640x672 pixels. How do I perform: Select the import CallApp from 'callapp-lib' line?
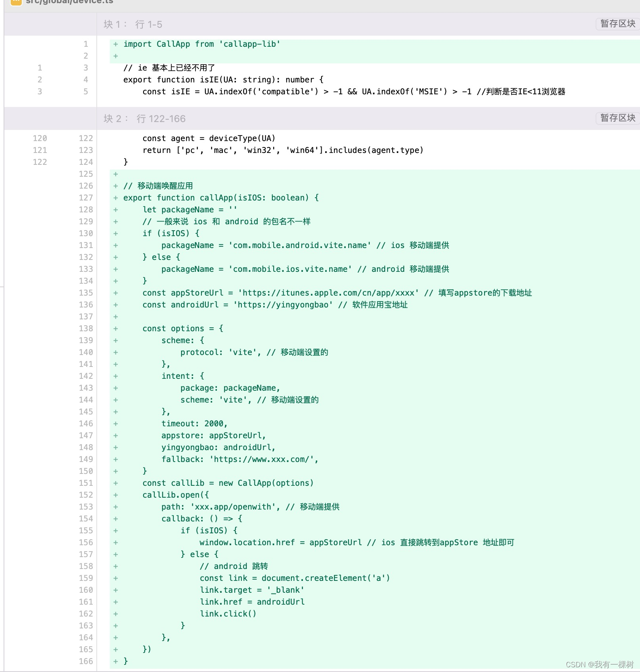[x=201, y=44]
